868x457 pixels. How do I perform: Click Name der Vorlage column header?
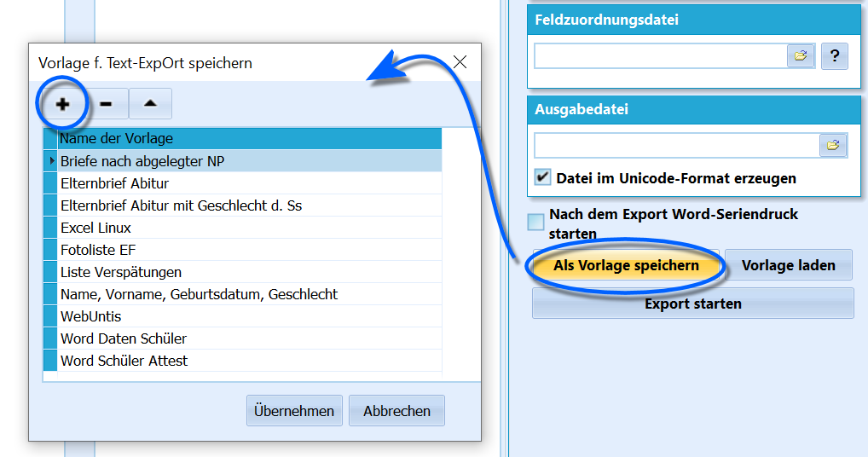[250, 138]
